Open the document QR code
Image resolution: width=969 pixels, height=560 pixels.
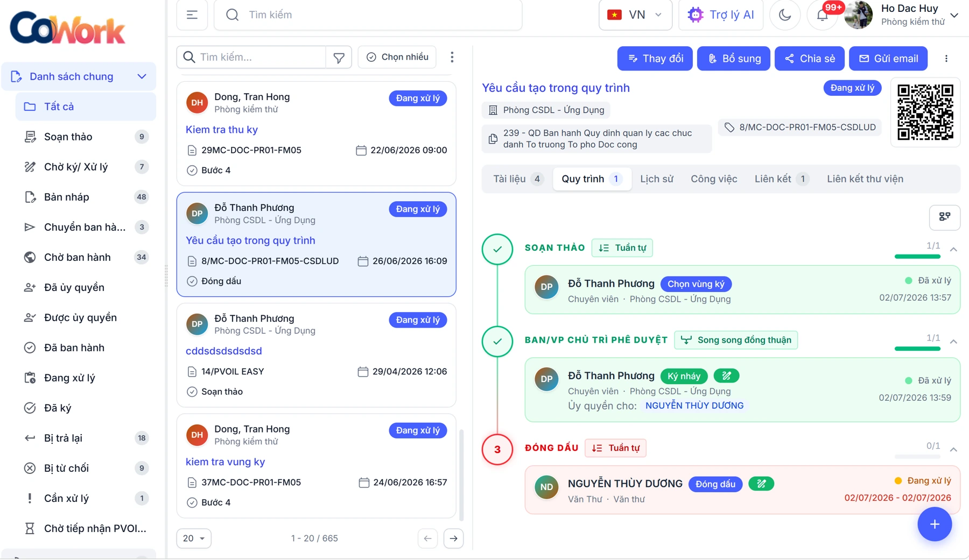tap(925, 112)
